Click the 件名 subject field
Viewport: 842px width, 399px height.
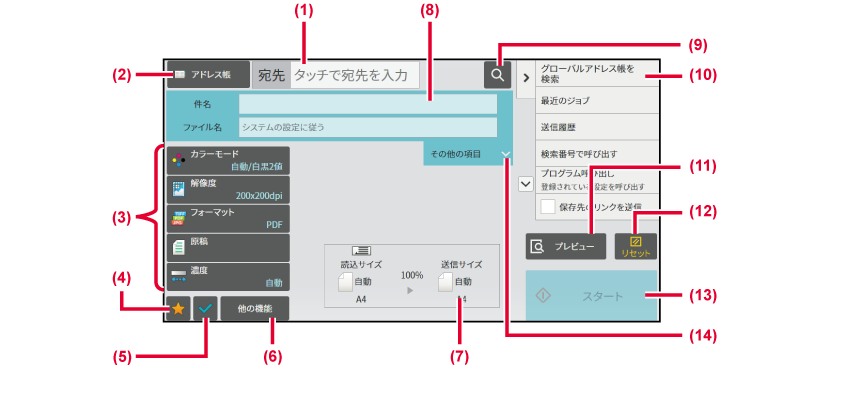point(368,104)
